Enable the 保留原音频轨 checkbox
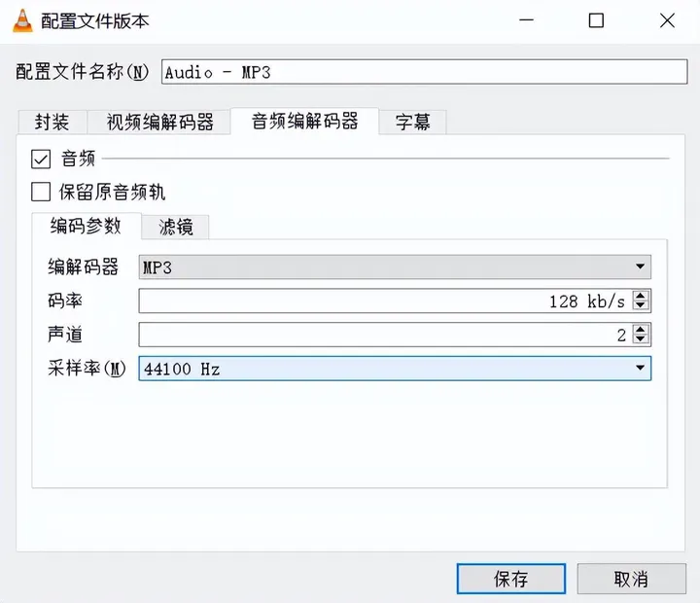This screenshot has height=603, width=700. (x=41, y=192)
